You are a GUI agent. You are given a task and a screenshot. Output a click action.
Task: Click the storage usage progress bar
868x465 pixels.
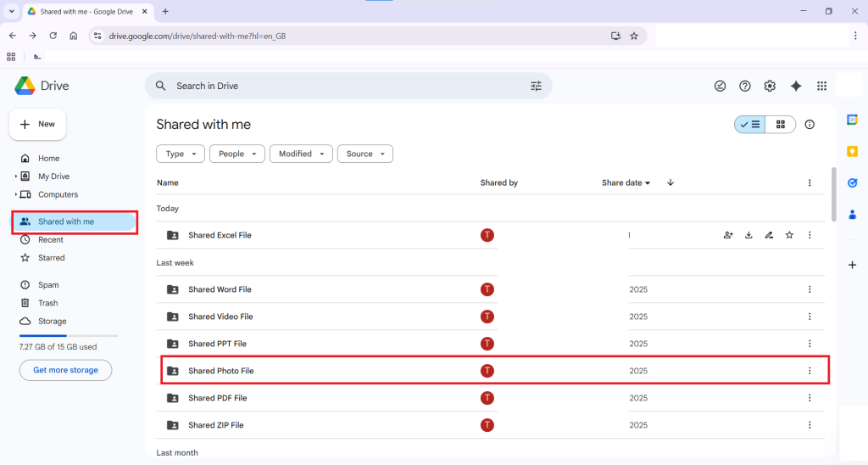69,336
